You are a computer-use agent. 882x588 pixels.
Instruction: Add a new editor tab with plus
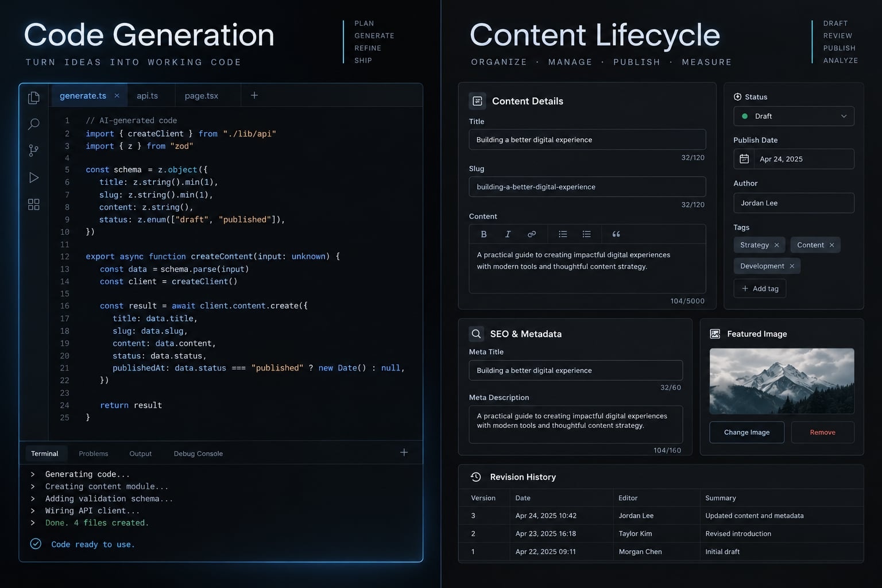point(254,95)
